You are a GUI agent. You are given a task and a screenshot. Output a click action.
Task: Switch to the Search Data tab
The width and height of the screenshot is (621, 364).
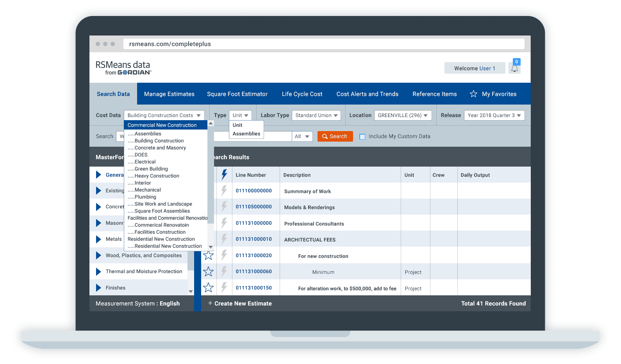click(113, 94)
